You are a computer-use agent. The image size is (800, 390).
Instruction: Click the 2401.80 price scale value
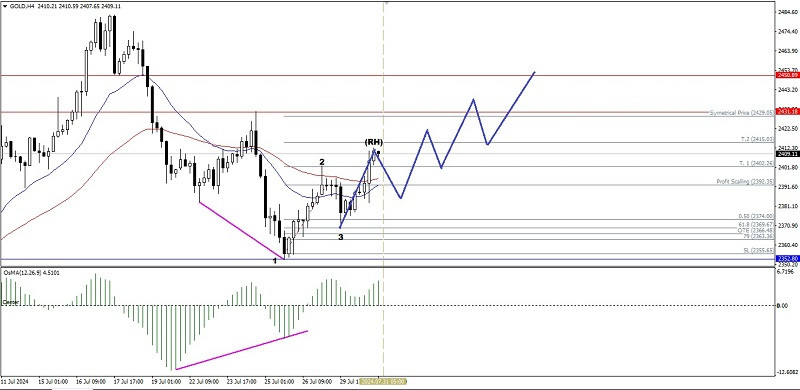788,167
